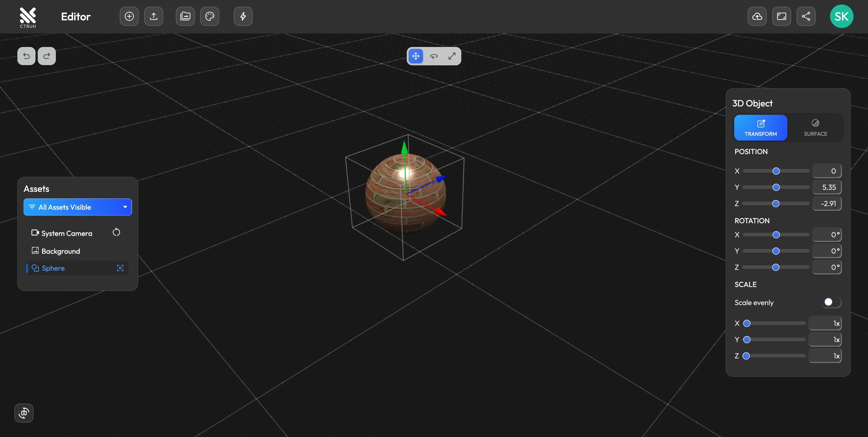Switch to the TRANSFORM tab
868x437 pixels.
point(760,128)
